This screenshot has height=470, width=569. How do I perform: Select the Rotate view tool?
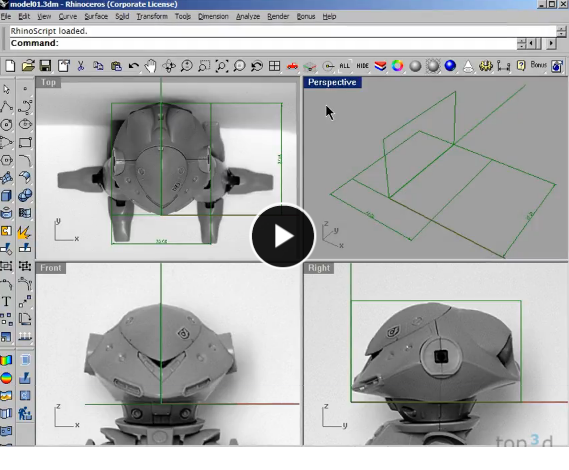tap(169, 66)
